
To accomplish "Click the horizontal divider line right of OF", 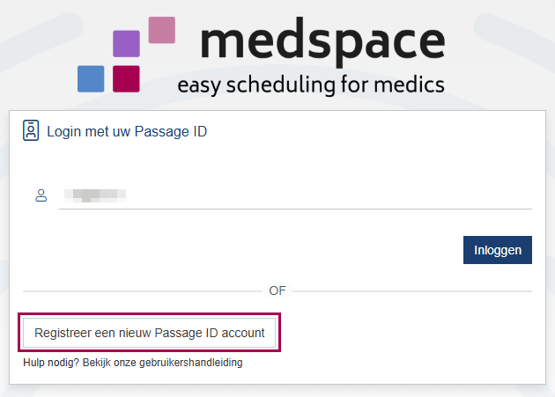I will tap(412, 291).
